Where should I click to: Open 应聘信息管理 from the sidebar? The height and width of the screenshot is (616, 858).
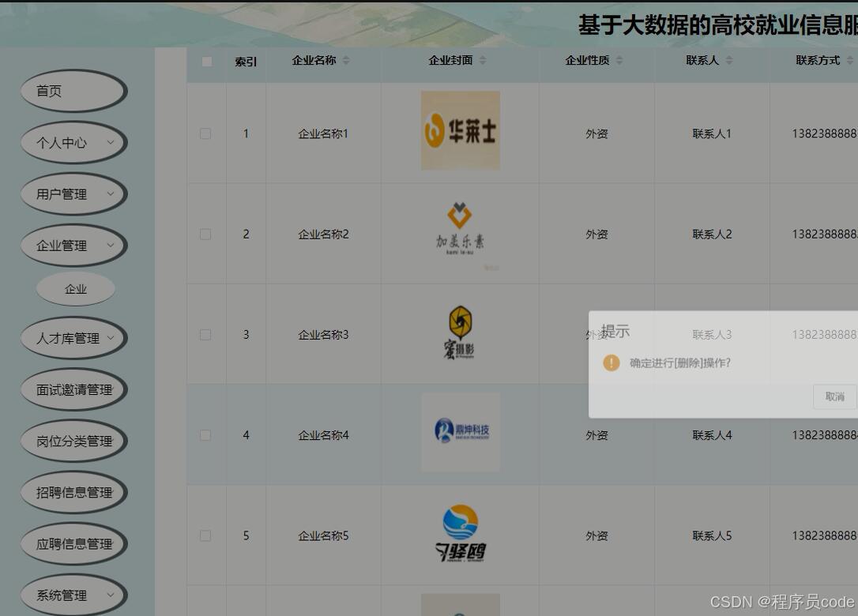click(73, 543)
